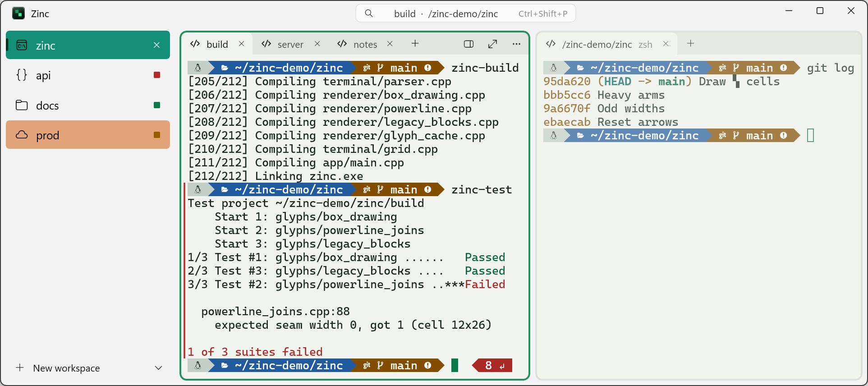
Task: Switch to the build tab
Action: tap(217, 44)
